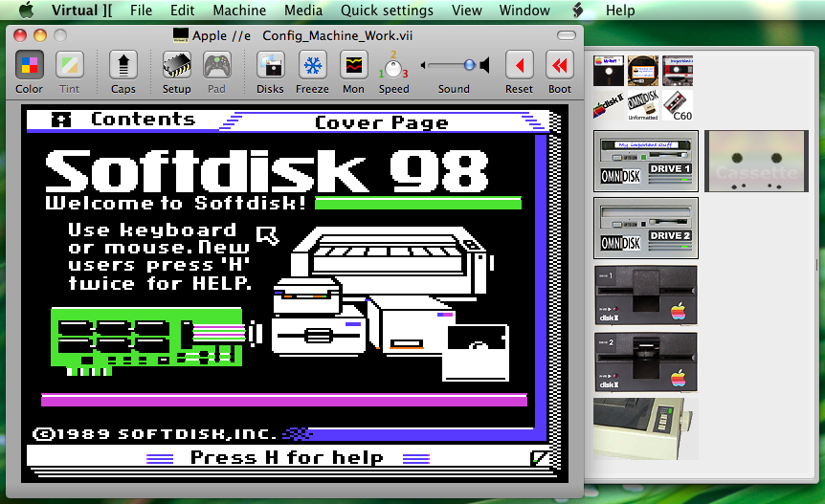Open the Edit menu

(x=182, y=10)
